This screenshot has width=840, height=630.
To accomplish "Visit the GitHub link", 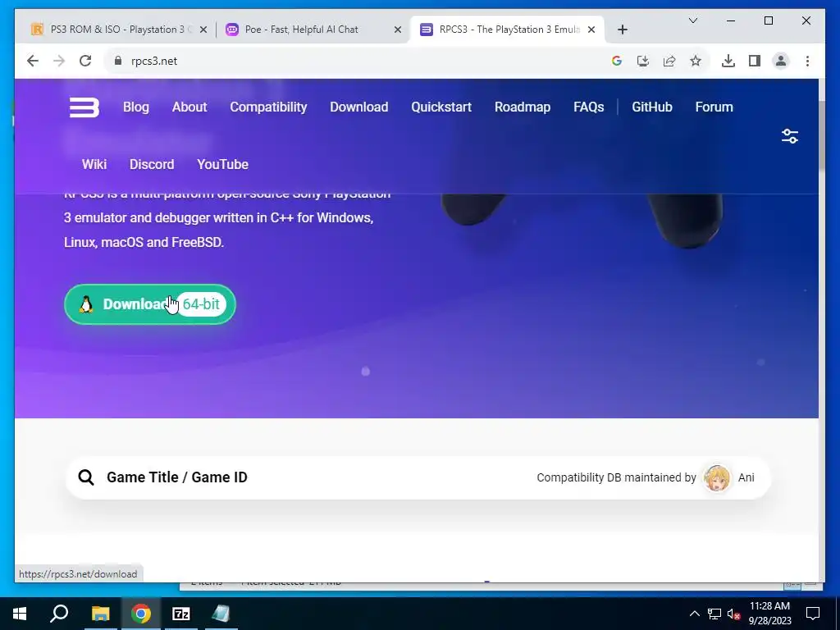I will tap(652, 107).
